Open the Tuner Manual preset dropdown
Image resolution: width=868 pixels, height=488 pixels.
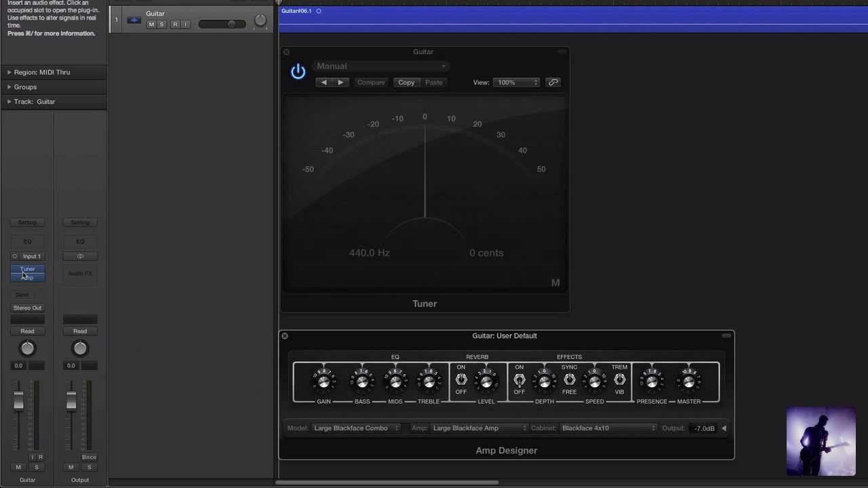381,66
